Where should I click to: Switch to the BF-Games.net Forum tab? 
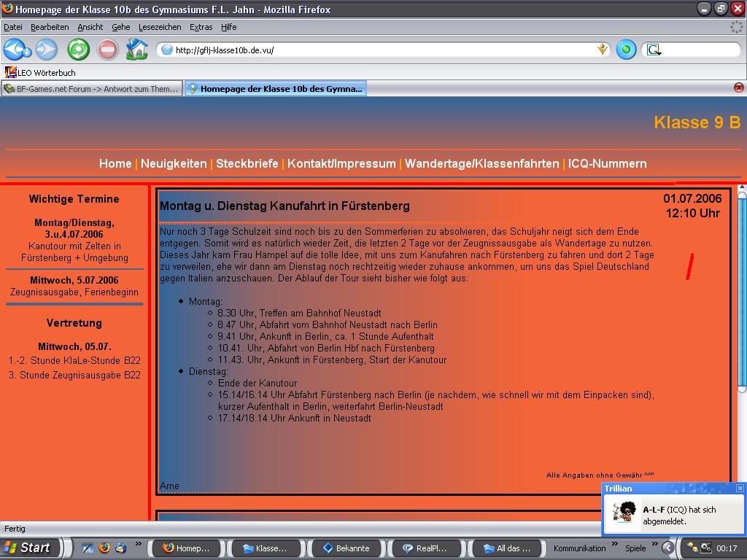tap(91, 89)
